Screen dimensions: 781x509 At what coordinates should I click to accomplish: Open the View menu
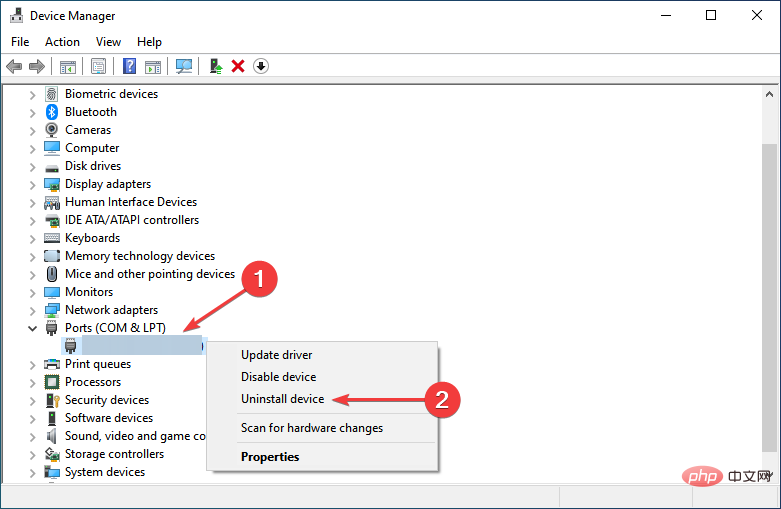108,42
